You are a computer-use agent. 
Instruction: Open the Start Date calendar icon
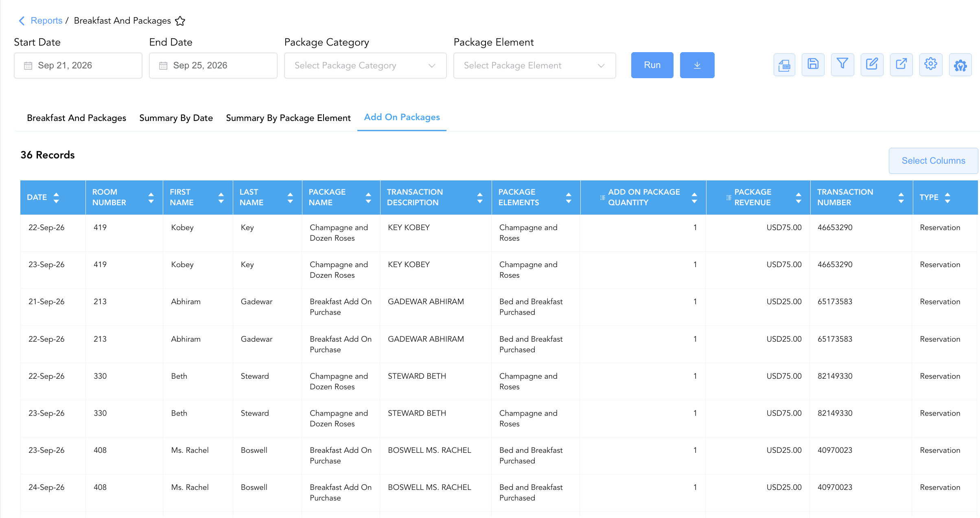[28, 66]
